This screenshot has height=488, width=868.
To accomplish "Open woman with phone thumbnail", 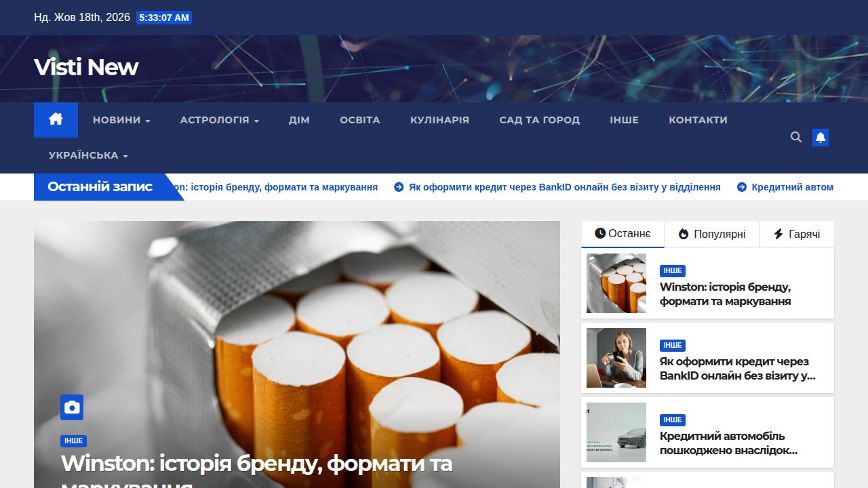I will pos(616,358).
